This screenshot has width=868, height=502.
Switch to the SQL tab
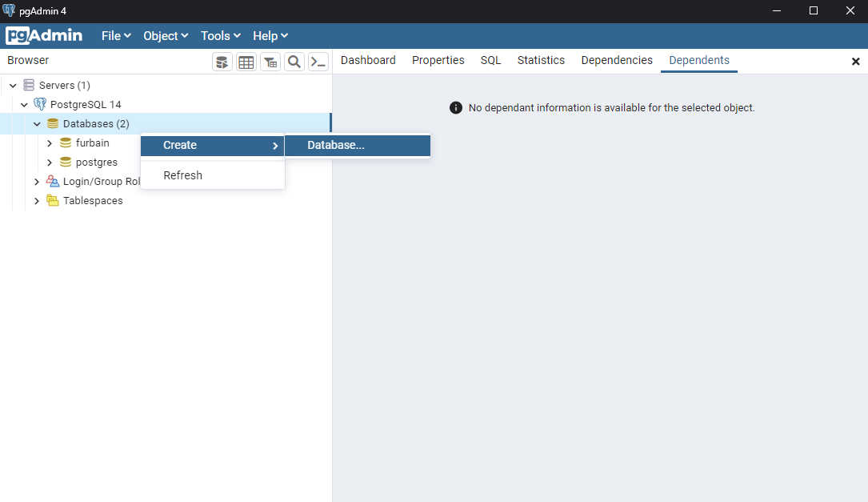[490, 60]
